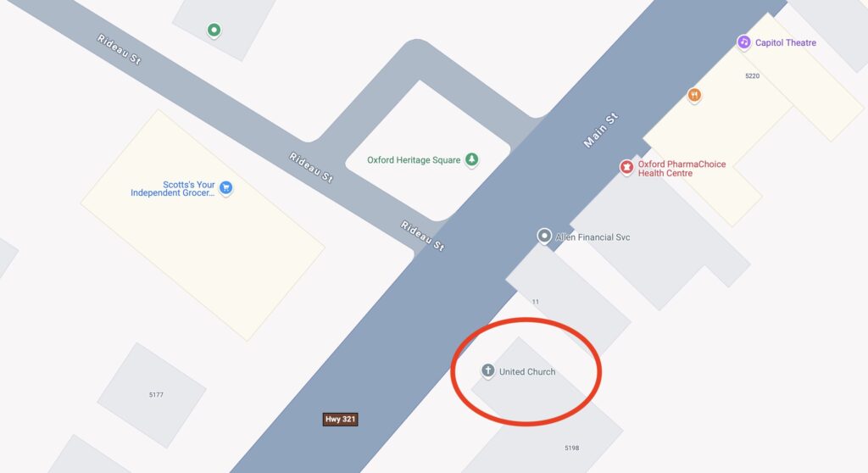
Task: Click the Allen Financial Svc marker
Action: (x=544, y=236)
